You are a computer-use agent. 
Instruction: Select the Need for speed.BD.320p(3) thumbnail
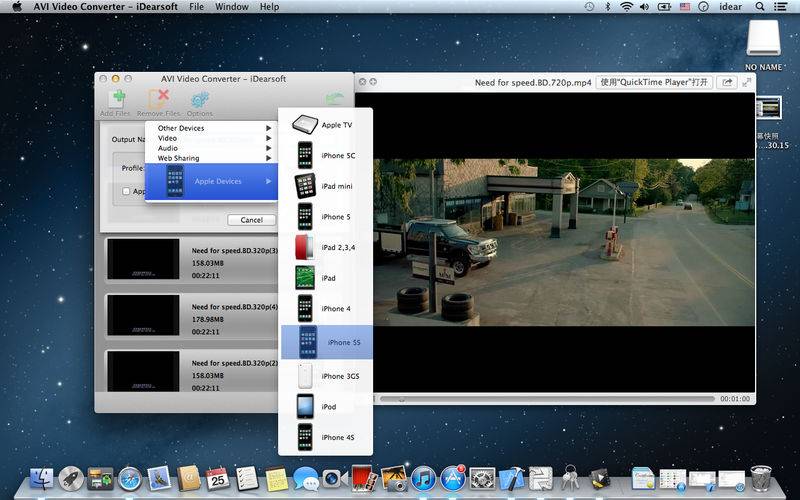pos(143,259)
